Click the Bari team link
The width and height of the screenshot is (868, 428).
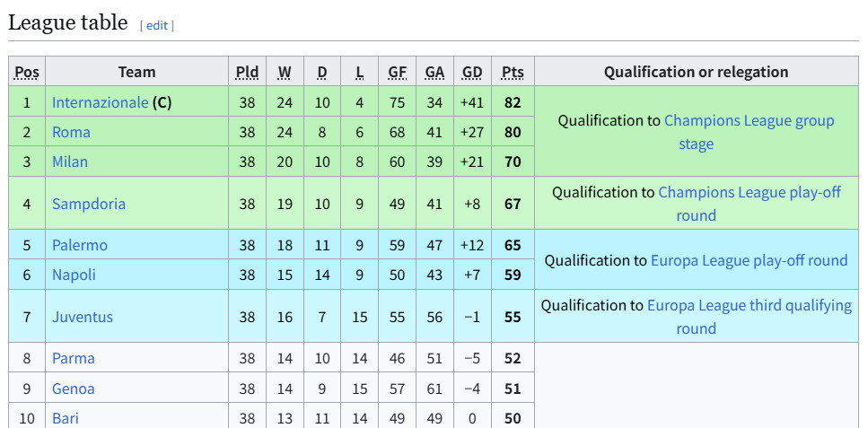point(66,418)
